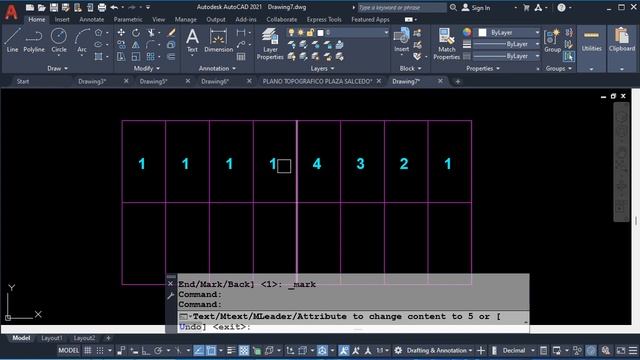Open Layer Properties manager
Image resolution: width=640 pixels, height=360 pixels.
coord(270,44)
